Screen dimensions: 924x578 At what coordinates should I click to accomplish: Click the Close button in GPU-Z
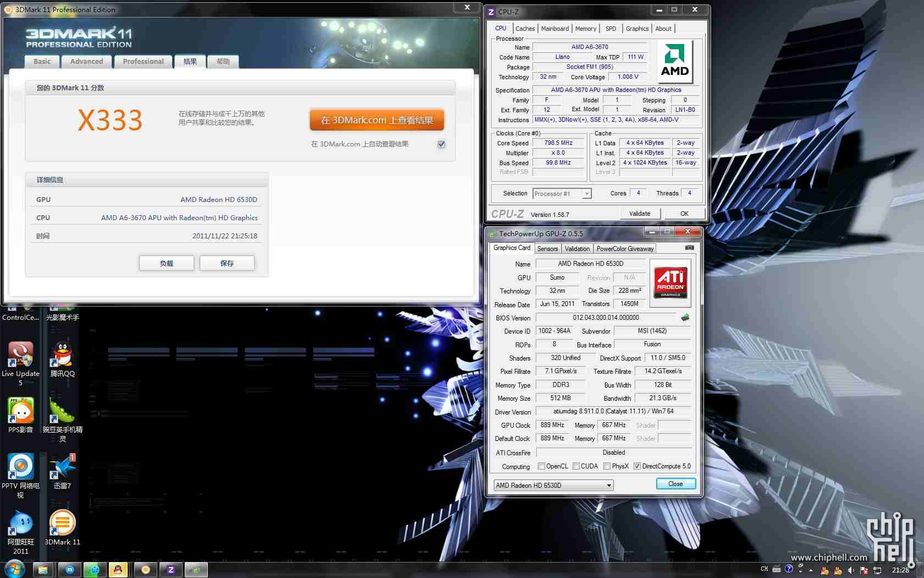click(675, 484)
